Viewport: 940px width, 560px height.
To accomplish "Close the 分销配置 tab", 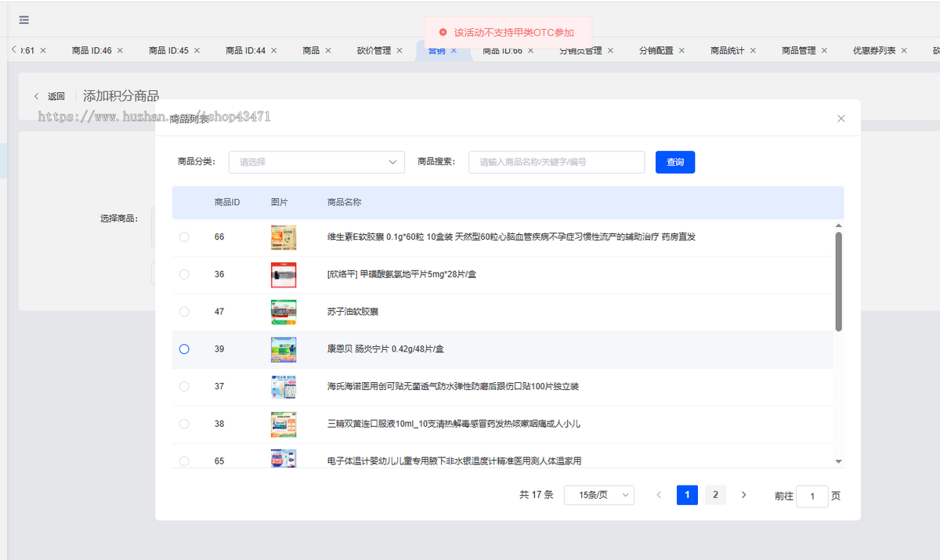I will pyautogui.click(x=681, y=50).
